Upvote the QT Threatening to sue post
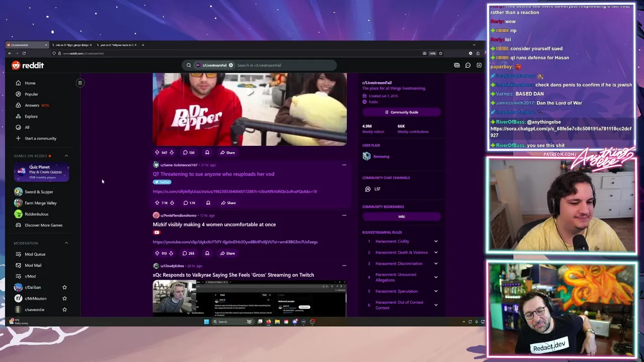Image resolution: width=644 pixels, height=362 pixels. 157,203
